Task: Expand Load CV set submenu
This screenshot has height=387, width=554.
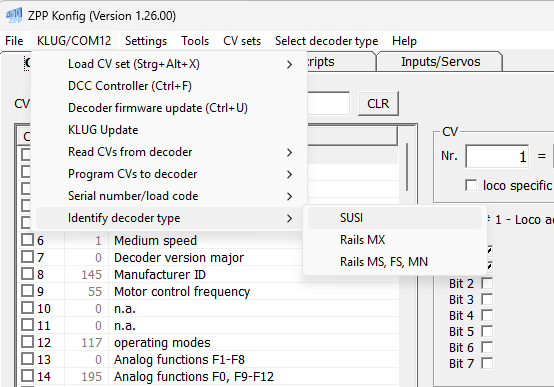Action: 169,64
